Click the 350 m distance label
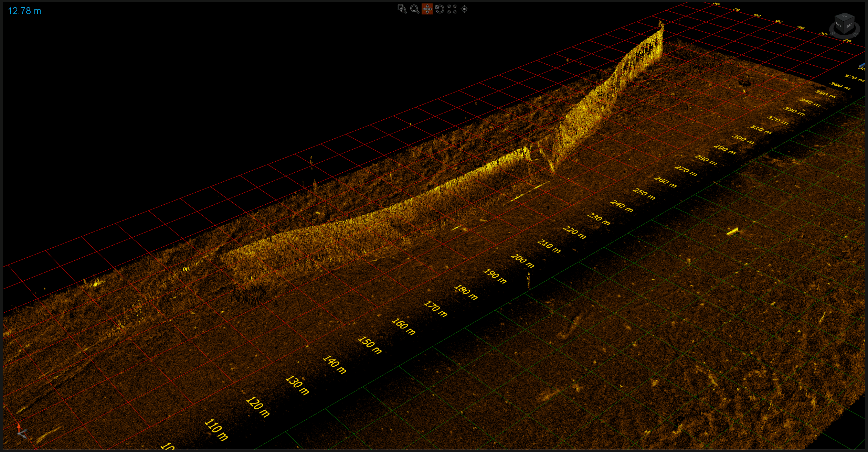868x452 pixels. click(x=825, y=94)
